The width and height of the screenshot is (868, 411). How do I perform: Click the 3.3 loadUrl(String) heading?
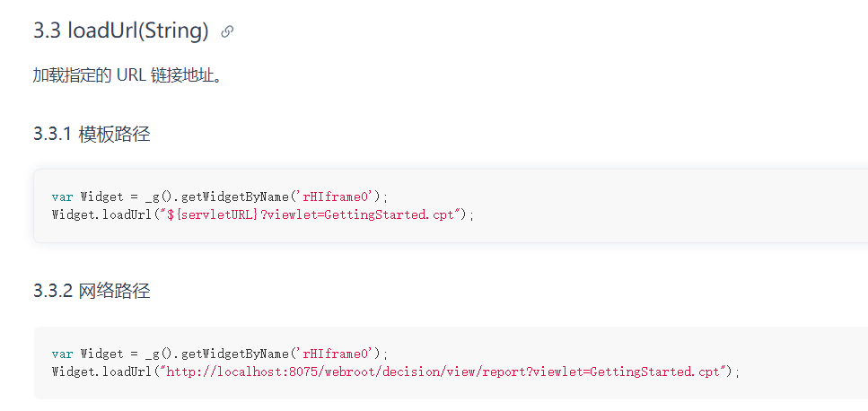(120, 31)
